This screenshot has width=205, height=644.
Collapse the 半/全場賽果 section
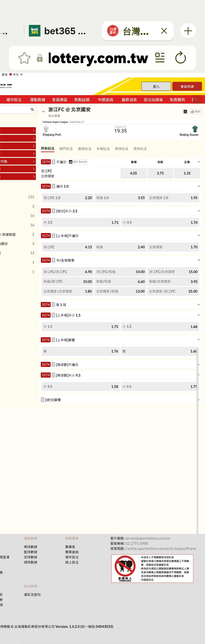coord(199,260)
